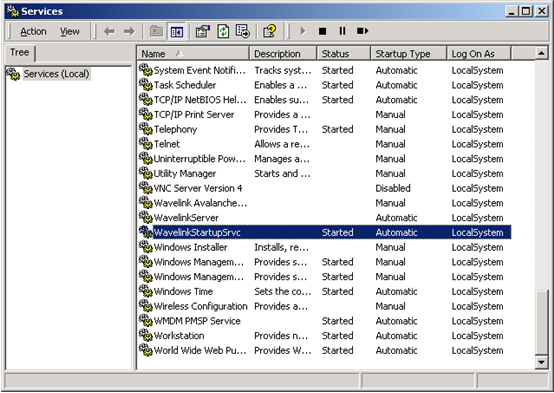Image resolution: width=554 pixels, height=393 pixels.
Task: Click the Windows Time service gear icon
Action: coord(146,291)
